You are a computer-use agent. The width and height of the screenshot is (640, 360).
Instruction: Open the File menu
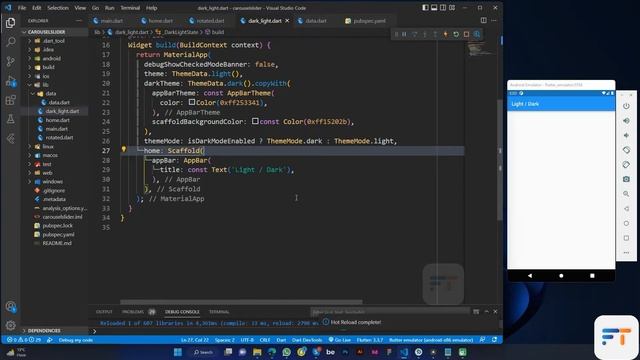tap(22, 8)
